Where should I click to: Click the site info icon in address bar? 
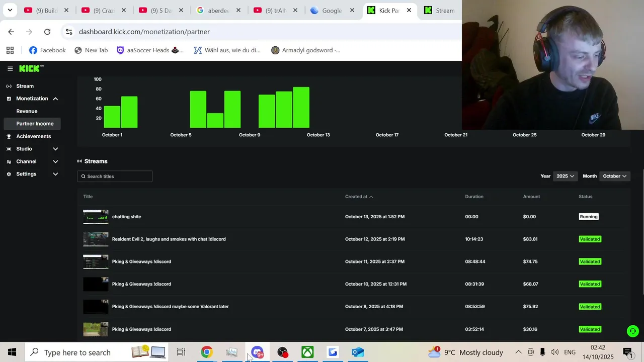tap(69, 32)
